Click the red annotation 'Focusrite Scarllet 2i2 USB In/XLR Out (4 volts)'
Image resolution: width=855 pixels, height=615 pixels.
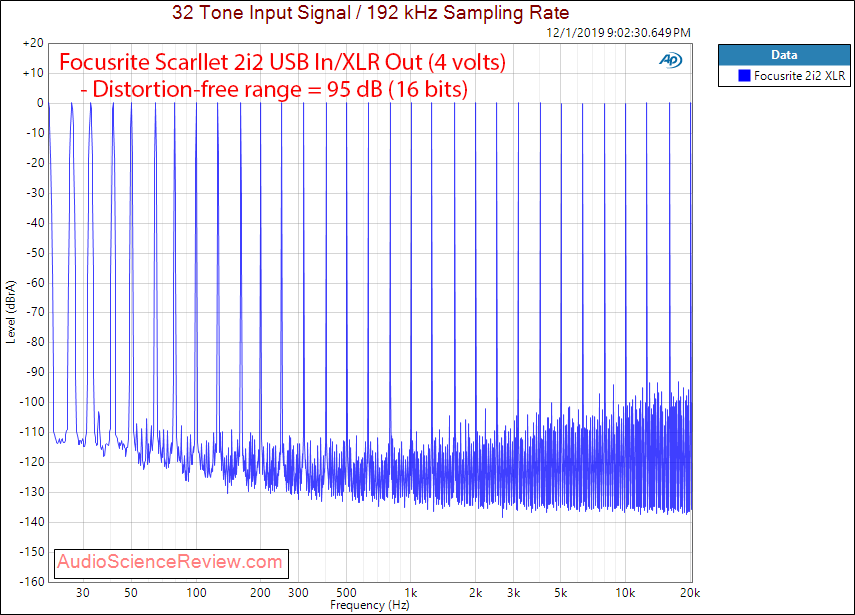click(282, 62)
